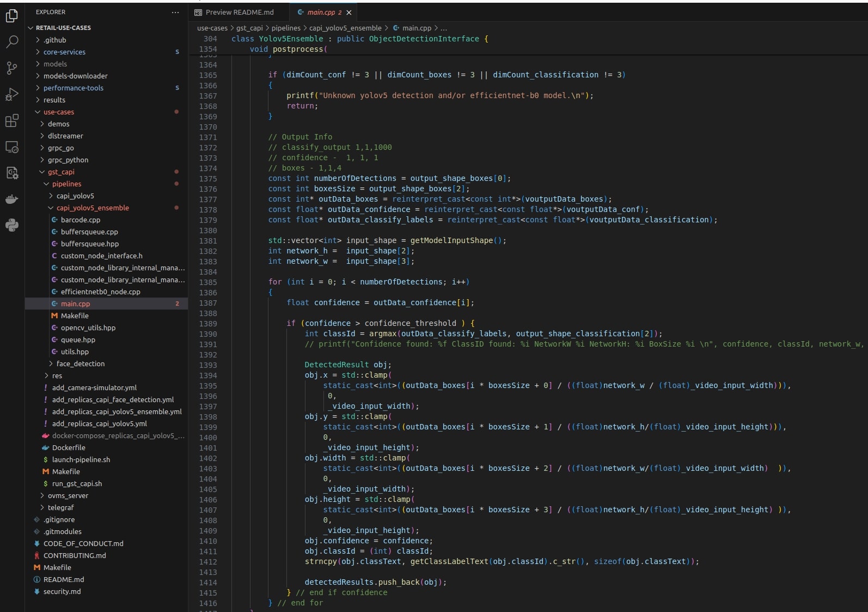Open the Run and Debug view
This screenshot has width=868, height=612.
coord(12,94)
